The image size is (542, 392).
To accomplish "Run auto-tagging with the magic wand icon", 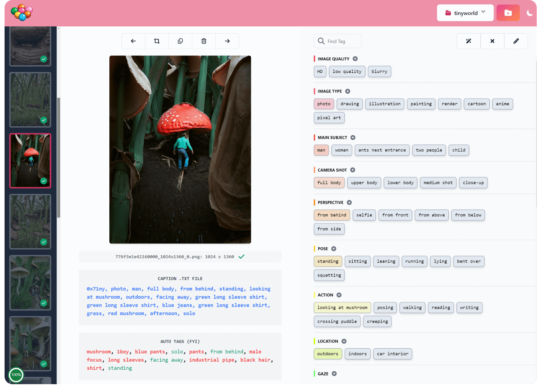I will tap(469, 41).
